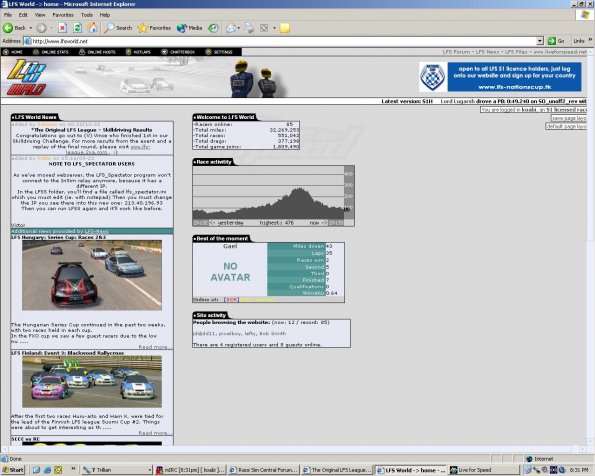Open LFS Finland Blackwood Rallycross screenshot

click(x=92, y=381)
